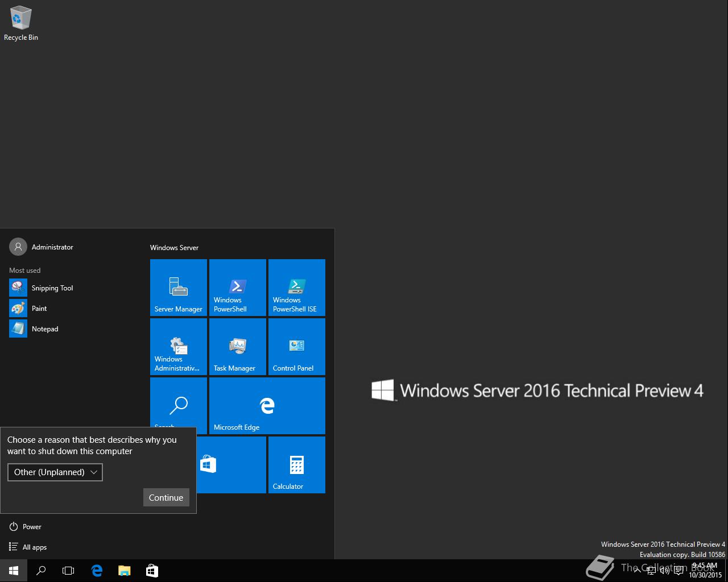Image resolution: width=728 pixels, height=582 pixels.
Task: Open Action Center notifications icon
Action: point(679,571)
